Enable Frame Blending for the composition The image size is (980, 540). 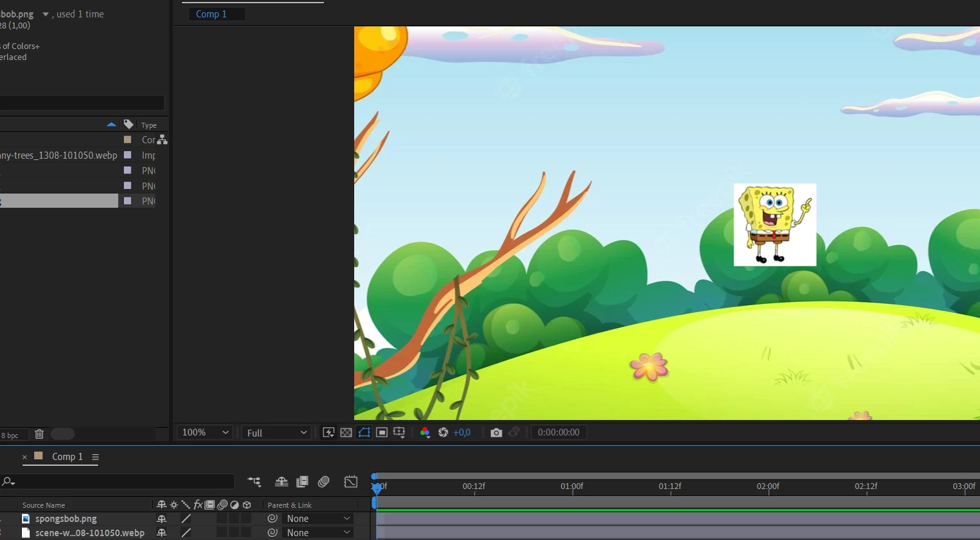tap(302, 481)
